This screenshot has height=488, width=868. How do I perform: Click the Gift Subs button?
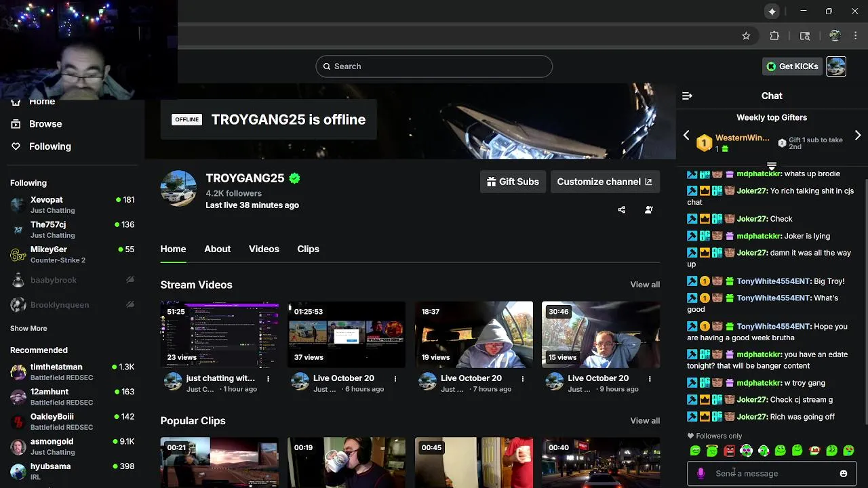[513, 182]
